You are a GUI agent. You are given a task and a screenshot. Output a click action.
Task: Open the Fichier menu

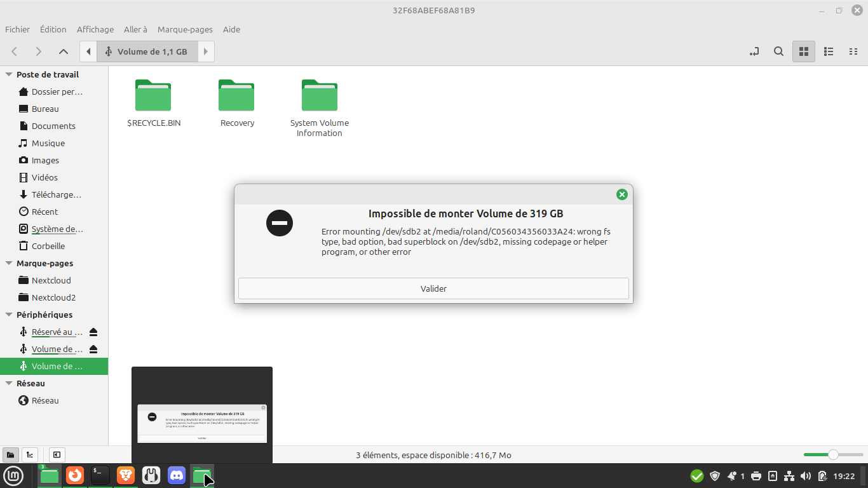pos(17,29)
